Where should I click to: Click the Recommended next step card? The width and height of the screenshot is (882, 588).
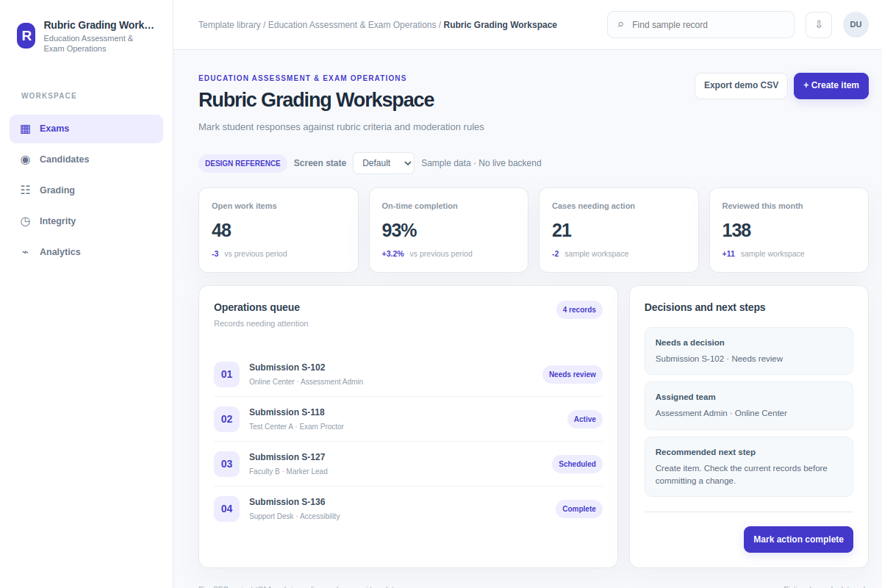click(749, 467)
